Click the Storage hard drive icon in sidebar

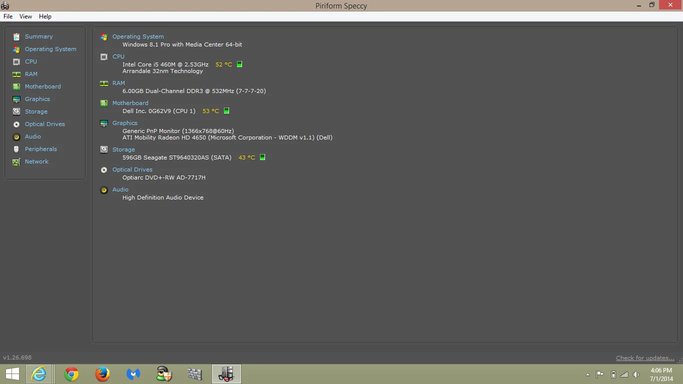(16, 111)
